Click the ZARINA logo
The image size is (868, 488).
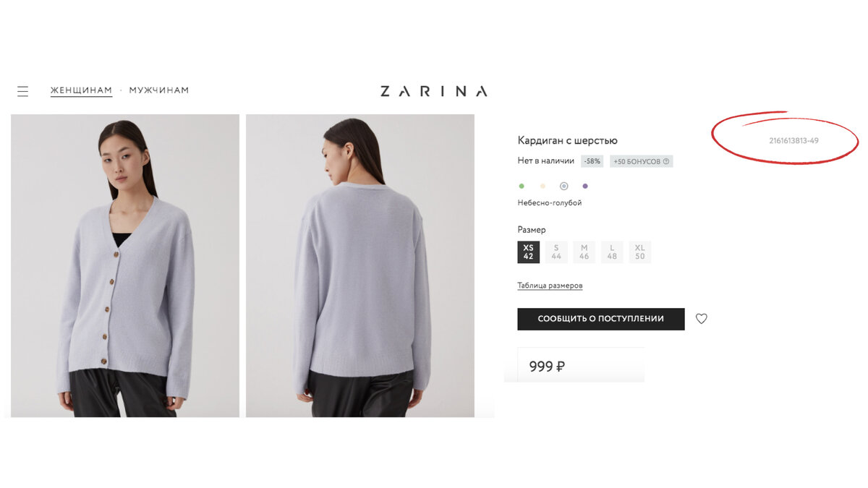pos(434,91)
